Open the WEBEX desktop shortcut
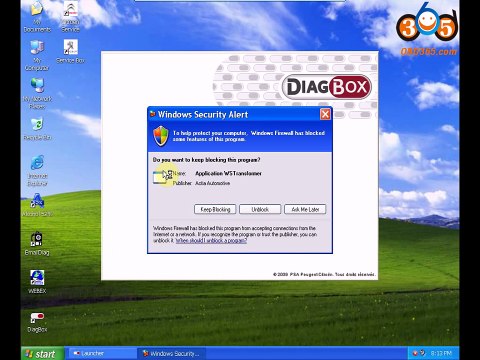480x360 pixels. (37, 282)
